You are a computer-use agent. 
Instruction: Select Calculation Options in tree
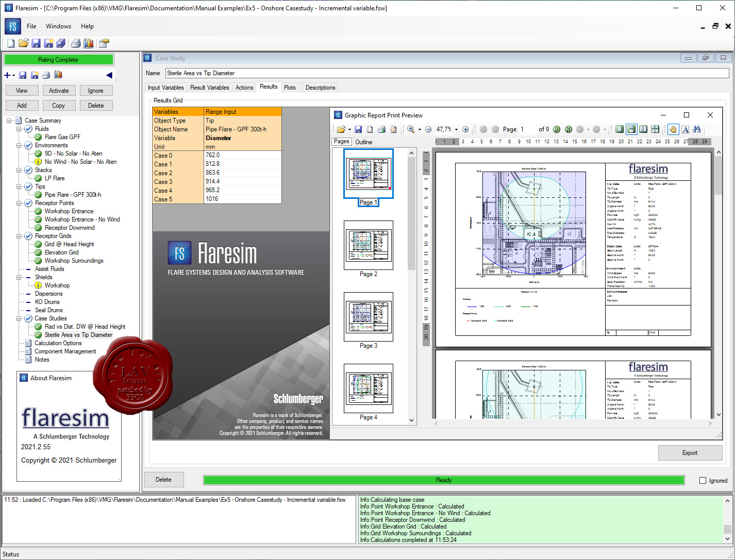pyautogui.click(x=58, y=343)
